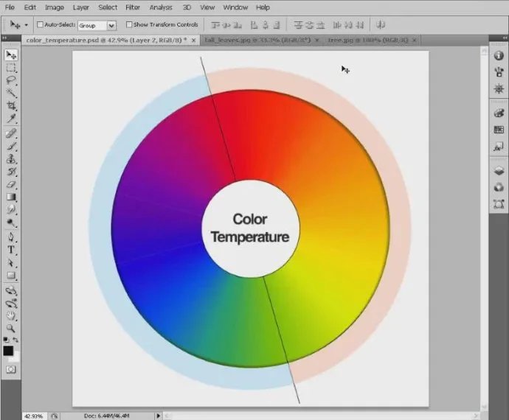
Task: Select the Crop tool
Action: tap(11, 105)
